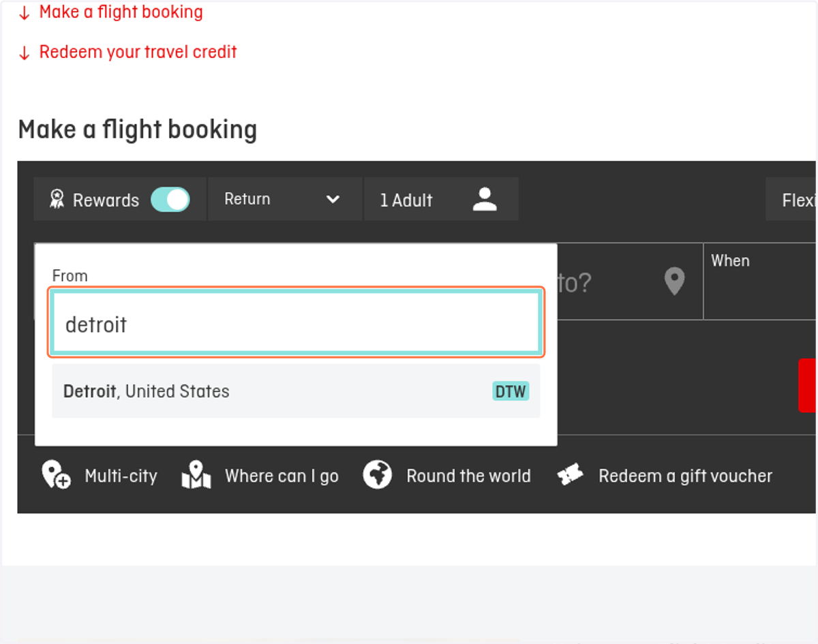Click the DTW airport code badge
Screen dimensions: 818x644
coord(511,391)
